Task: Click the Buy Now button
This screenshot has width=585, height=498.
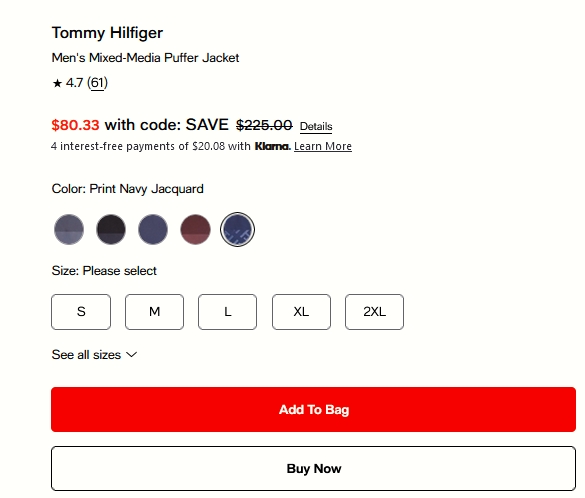Action: coord(313,469)
